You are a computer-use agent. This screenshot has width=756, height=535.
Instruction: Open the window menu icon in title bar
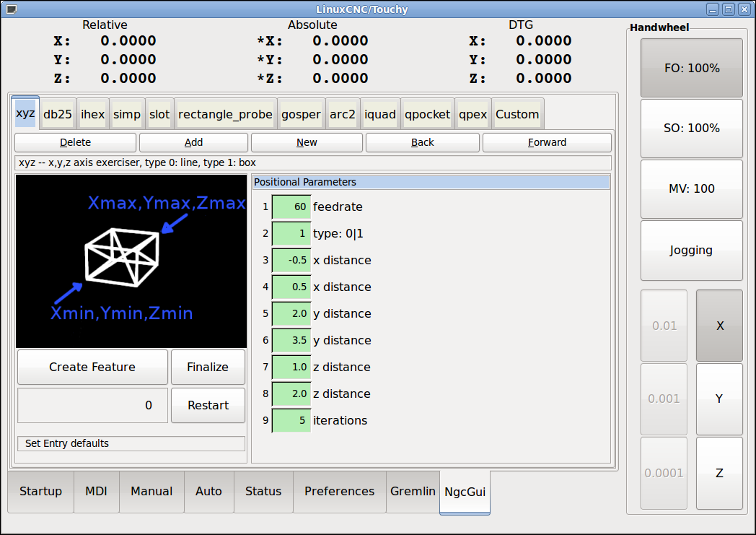coord(11,9)
